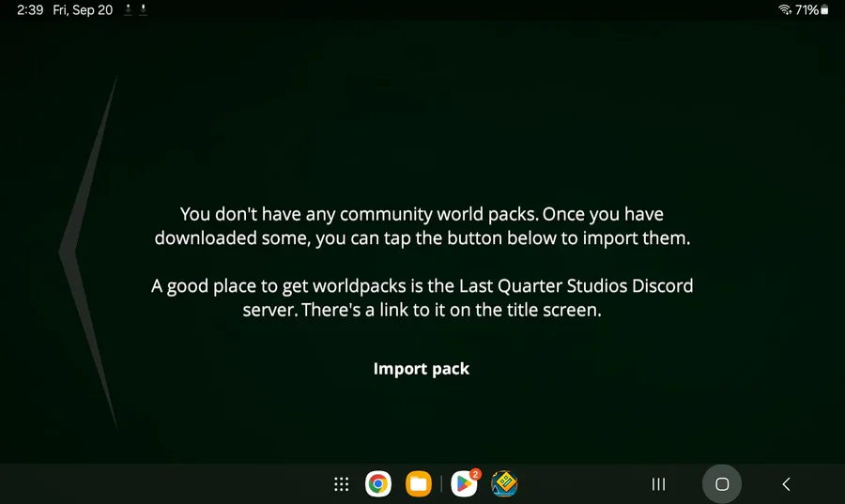The height and width of the screenshot is (504, 845).
Task: Tap the second download notification icon
Action: click(x=144, y=9)
